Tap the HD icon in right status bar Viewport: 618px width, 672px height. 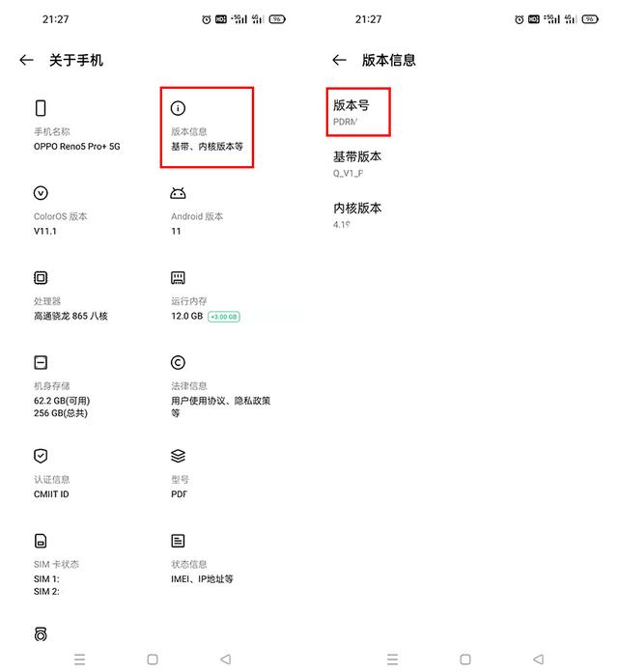click(x=534, y=19)
